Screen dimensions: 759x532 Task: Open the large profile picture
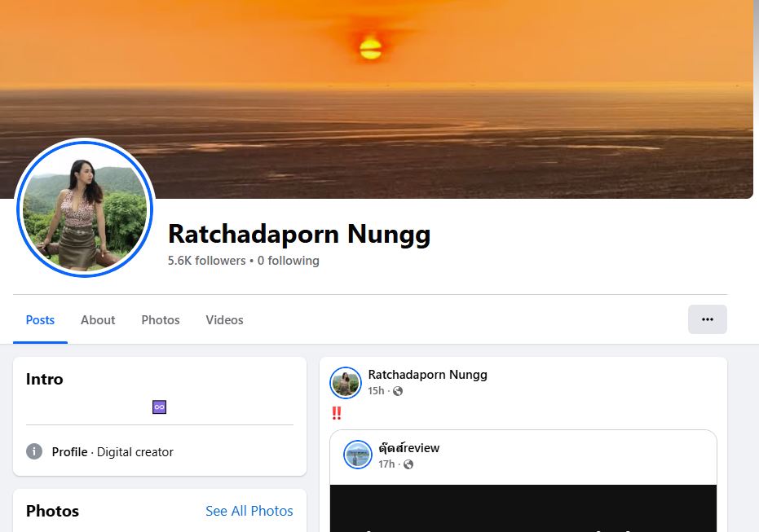85,208
